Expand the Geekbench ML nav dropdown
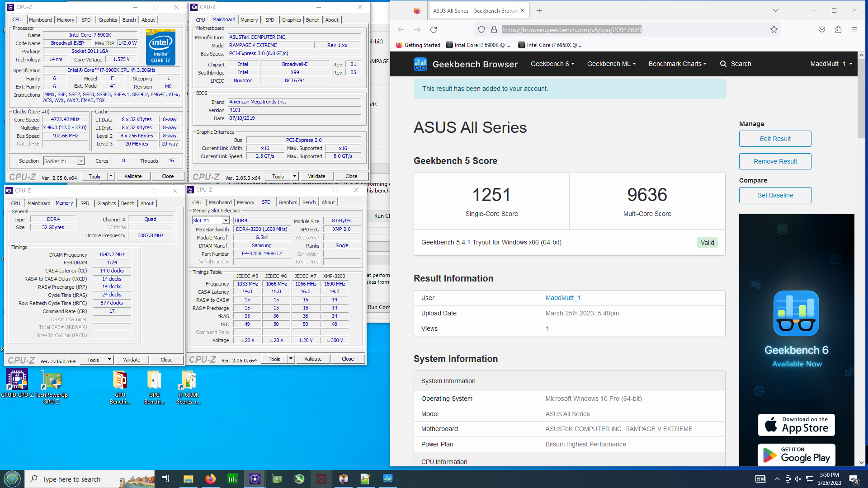 pos(611,64)
